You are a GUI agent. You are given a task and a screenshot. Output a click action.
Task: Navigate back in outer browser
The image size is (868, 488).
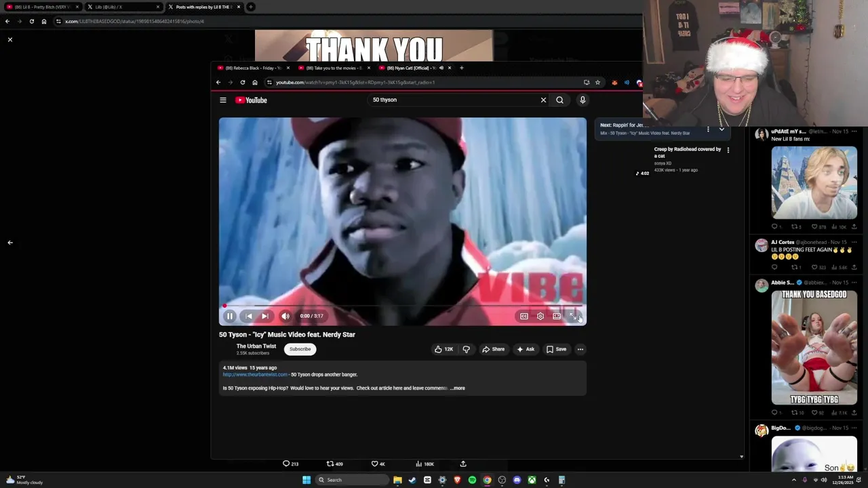pos(7,21)
